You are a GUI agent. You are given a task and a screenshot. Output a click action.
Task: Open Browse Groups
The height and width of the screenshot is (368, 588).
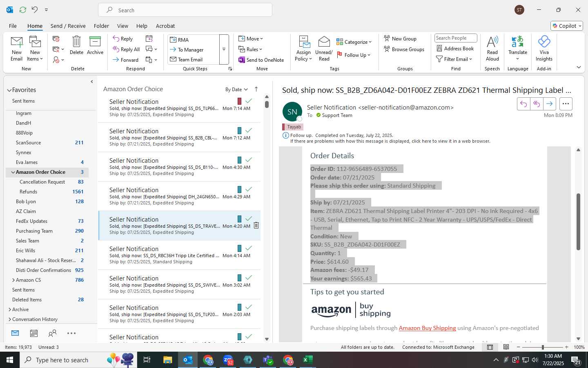[404, 49]
